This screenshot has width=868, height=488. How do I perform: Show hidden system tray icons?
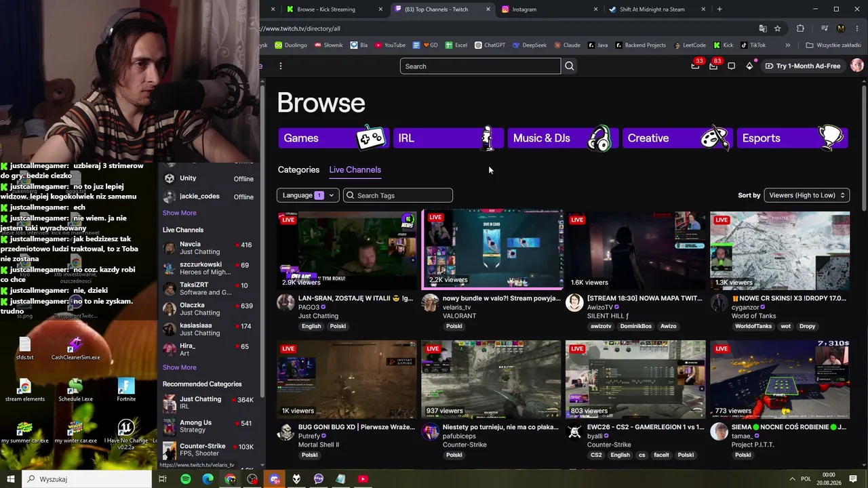[792, 479]
